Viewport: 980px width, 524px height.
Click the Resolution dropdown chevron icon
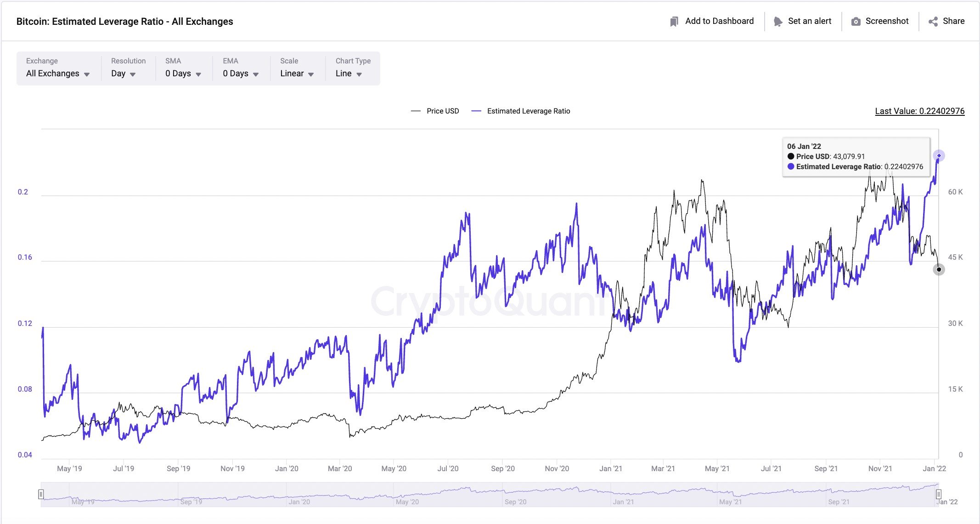(133, 74)
